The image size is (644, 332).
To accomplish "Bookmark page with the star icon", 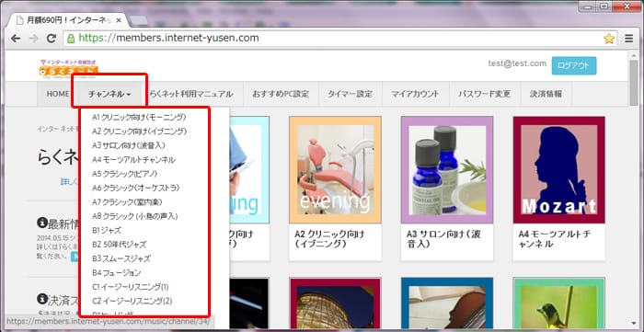I will click(609, 39).
